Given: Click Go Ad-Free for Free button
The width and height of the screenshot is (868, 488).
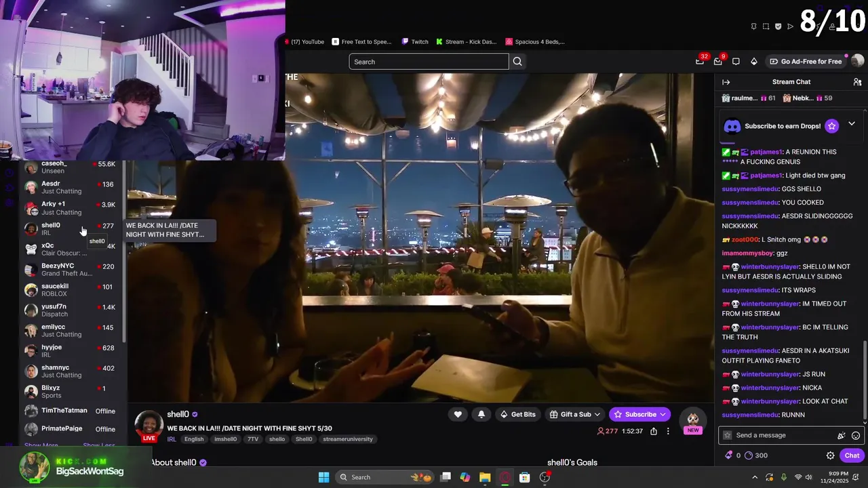Looking at the screenshot, I should pyautogui.click(x=806, y=62).
